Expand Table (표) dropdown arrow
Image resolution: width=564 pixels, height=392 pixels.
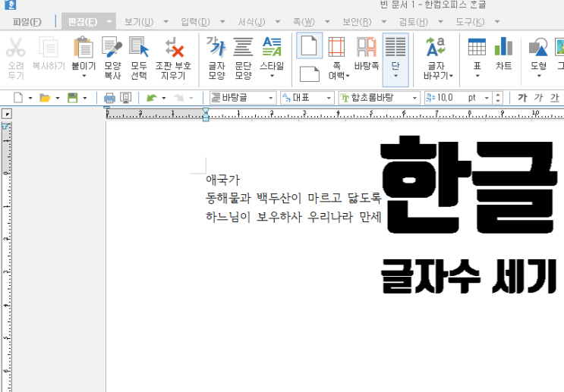[477, 76]
